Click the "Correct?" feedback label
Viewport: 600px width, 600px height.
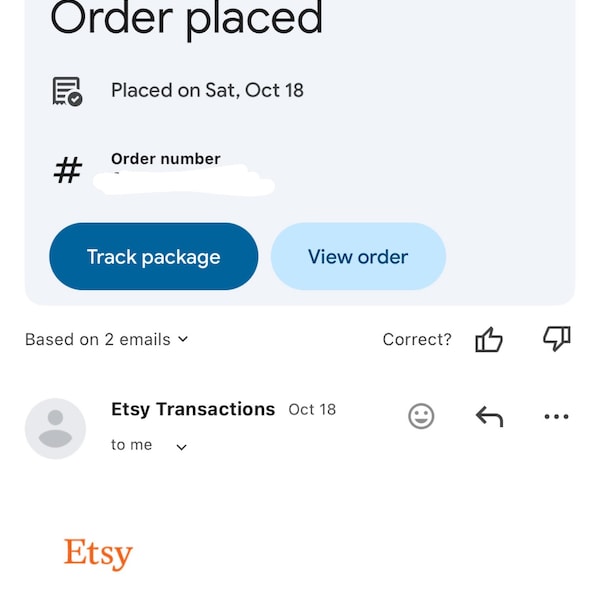click(417, 339)
